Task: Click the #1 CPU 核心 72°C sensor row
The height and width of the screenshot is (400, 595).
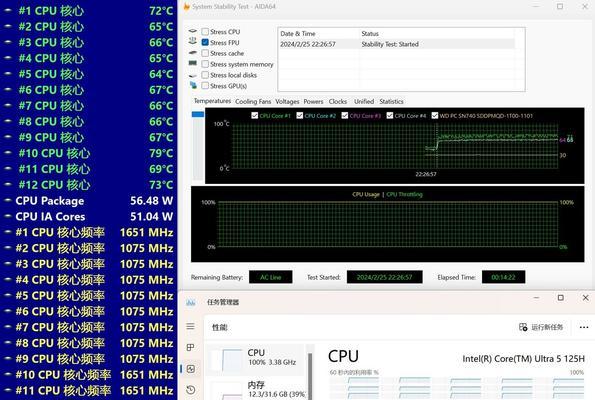Action: (89, 11)
